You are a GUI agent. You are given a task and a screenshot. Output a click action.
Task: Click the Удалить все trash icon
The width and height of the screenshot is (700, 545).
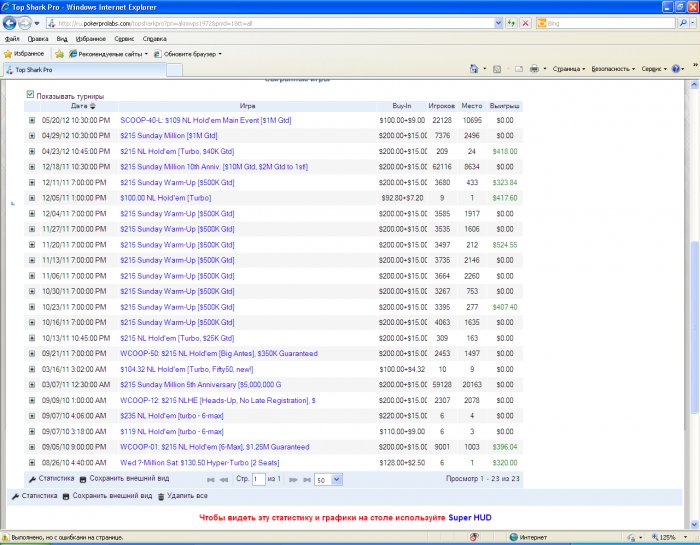pos(161,496)
